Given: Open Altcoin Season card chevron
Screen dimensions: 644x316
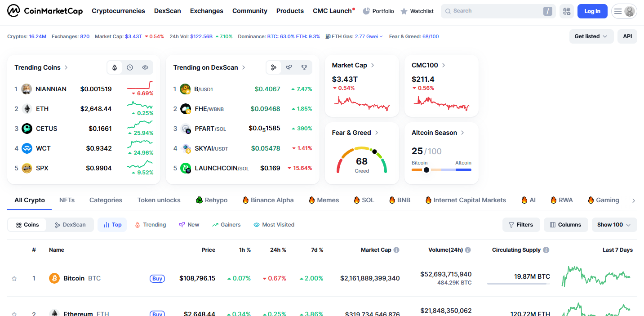Looking at the screenshot, I should 462,133.
